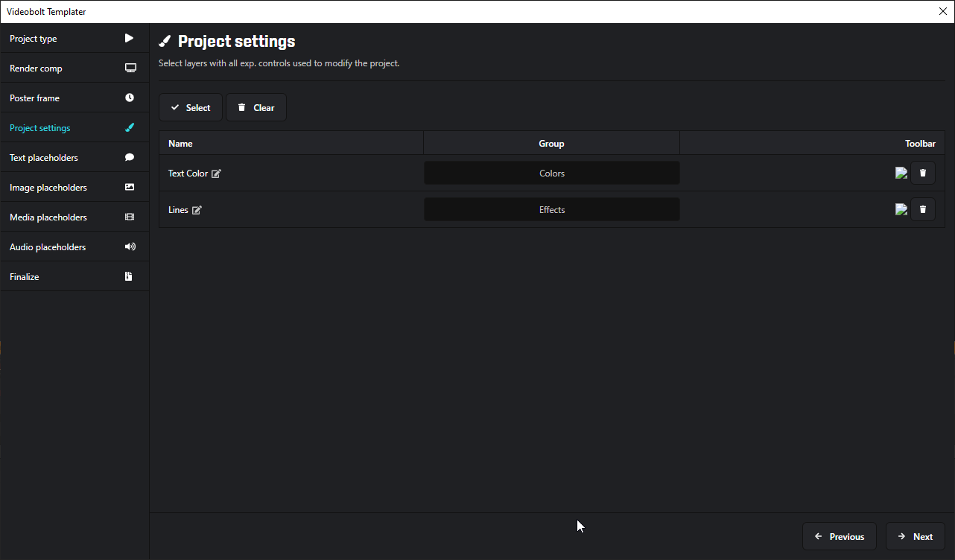
Task: Click the broken image icon in Text Color row
Action: (901, 173)
